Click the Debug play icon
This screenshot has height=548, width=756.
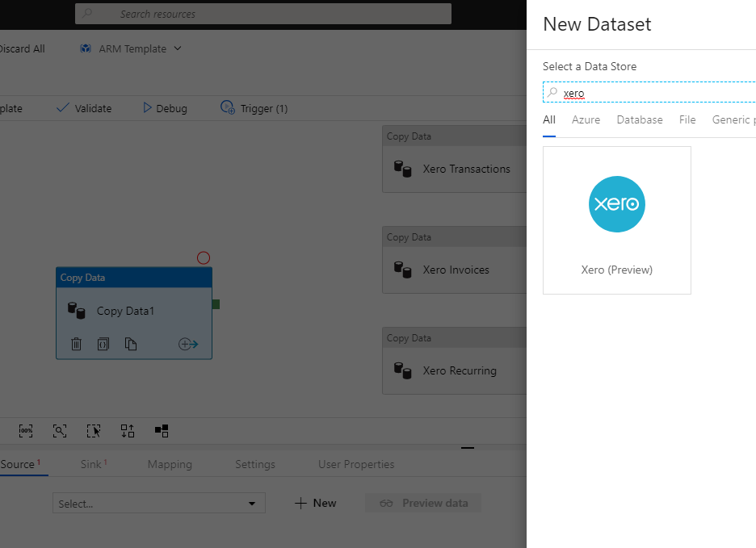(x=148, y=108)
